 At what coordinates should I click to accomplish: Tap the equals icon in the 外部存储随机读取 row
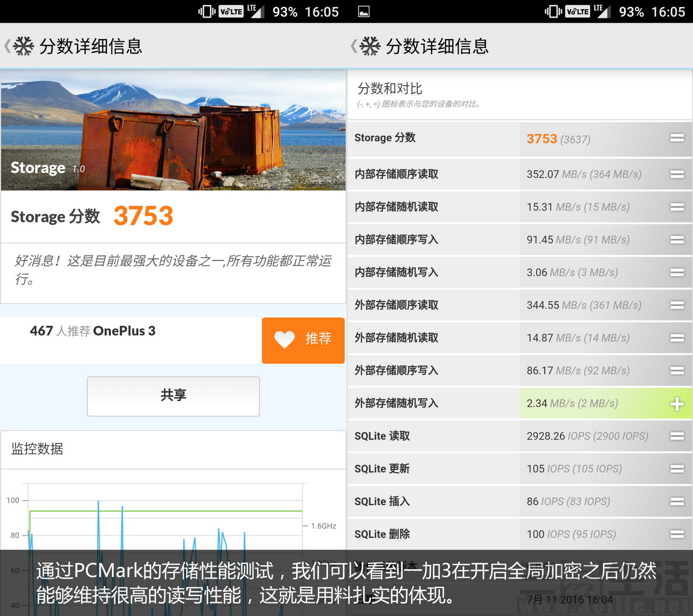pos(677,338)
